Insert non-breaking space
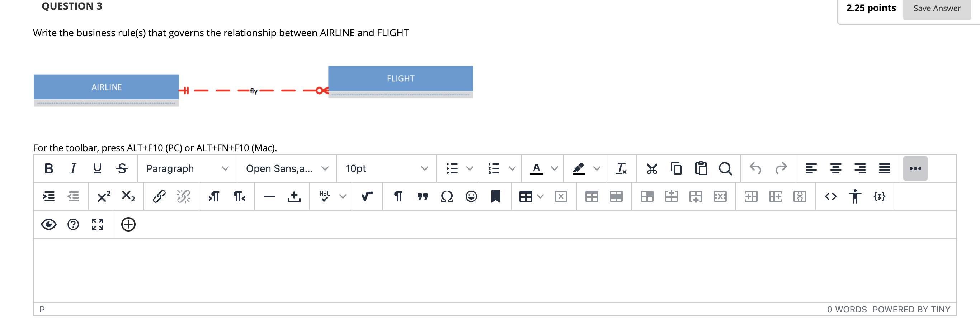This screenshot has width=980, height=334. [294, 196]
